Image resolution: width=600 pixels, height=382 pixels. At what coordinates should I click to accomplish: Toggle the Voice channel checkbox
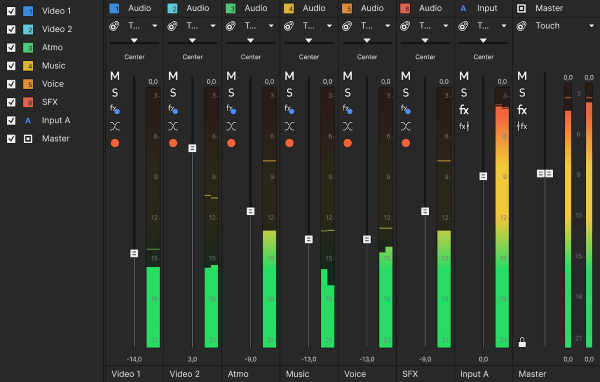coord(11,84)
